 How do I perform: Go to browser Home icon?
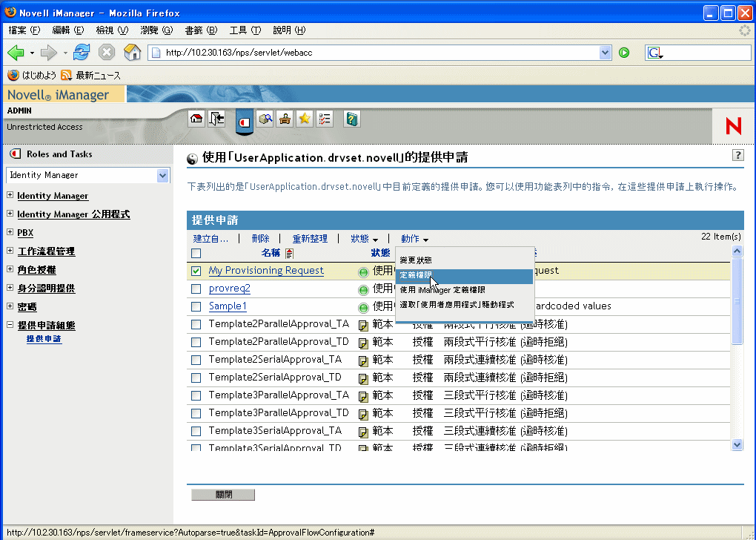(x=132, y=52)
